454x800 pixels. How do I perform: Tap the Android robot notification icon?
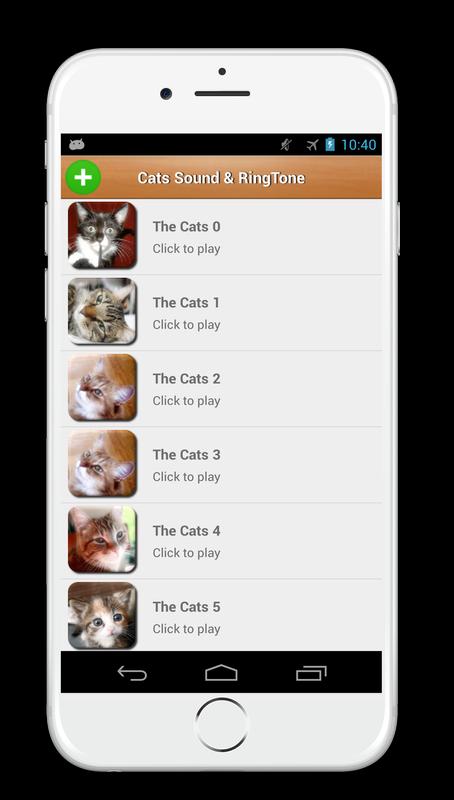point(77,145)
